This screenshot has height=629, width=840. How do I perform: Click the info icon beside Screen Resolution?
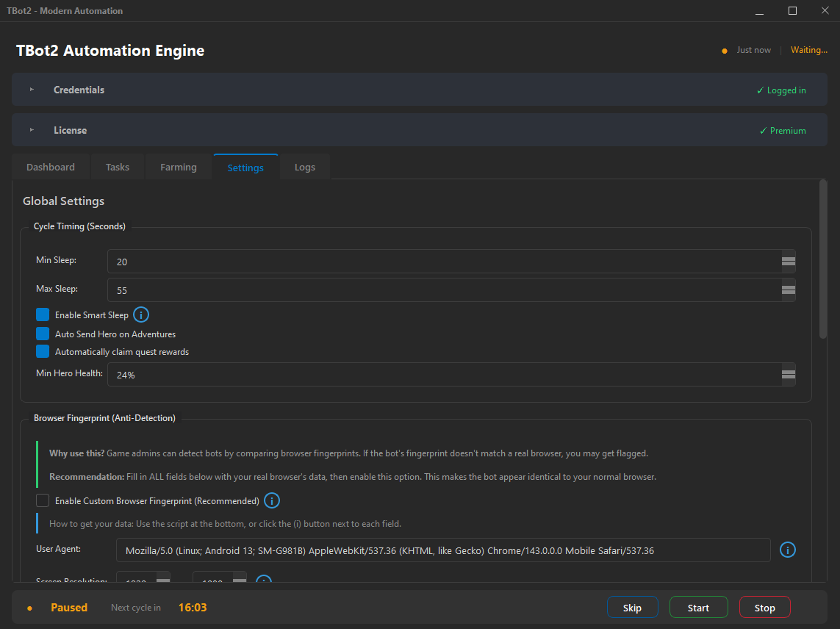[263, 582]
